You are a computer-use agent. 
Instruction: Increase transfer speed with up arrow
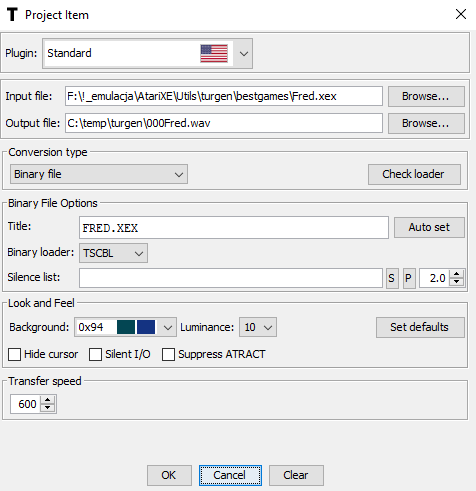48,400
